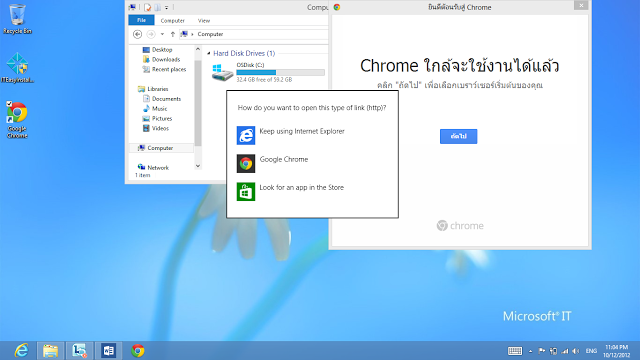Open volume control tray icon

point(576,351)
